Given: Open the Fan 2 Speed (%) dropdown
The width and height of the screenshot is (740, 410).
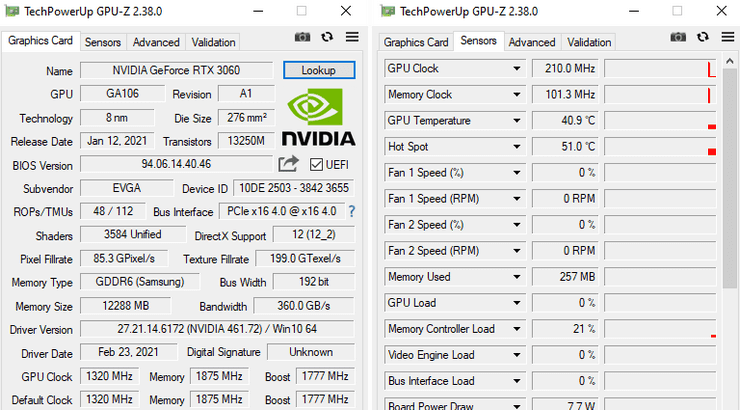Looking at the screenshot, I should point(517,225).
